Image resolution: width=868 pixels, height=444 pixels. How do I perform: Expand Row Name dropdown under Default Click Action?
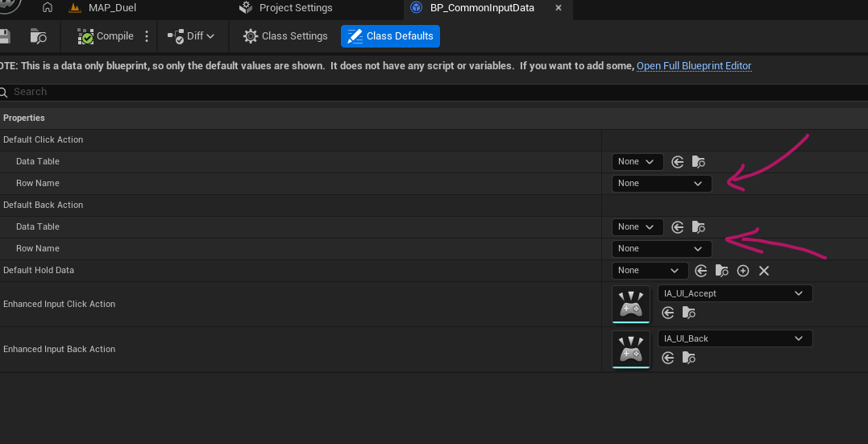(x=661, y=184)
